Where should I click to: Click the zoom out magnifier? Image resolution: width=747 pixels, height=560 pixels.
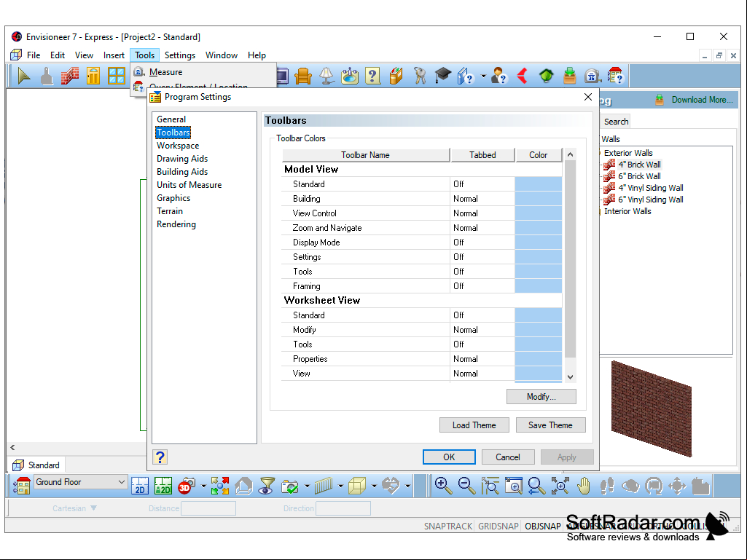coord(466,486)
